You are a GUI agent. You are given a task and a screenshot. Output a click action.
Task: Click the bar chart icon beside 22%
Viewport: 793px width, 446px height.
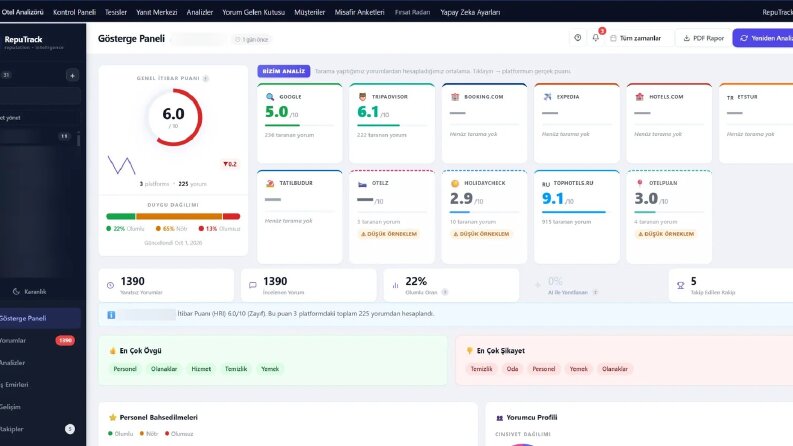(395, 285)
